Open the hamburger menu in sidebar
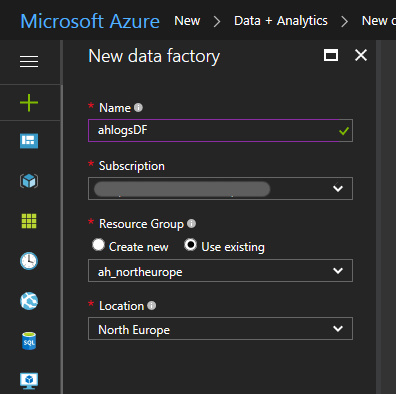396x394 pixels. pyautogui.click(x=29, y=62)
